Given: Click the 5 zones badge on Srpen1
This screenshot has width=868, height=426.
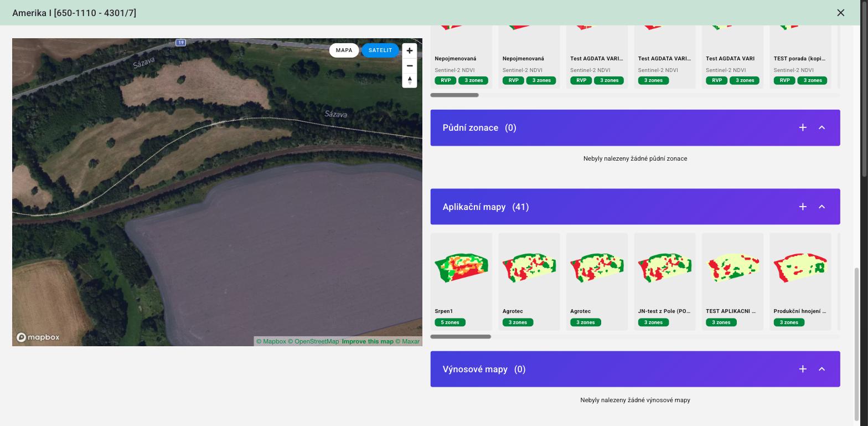Looking at the screenshot, I should (450, 322).
